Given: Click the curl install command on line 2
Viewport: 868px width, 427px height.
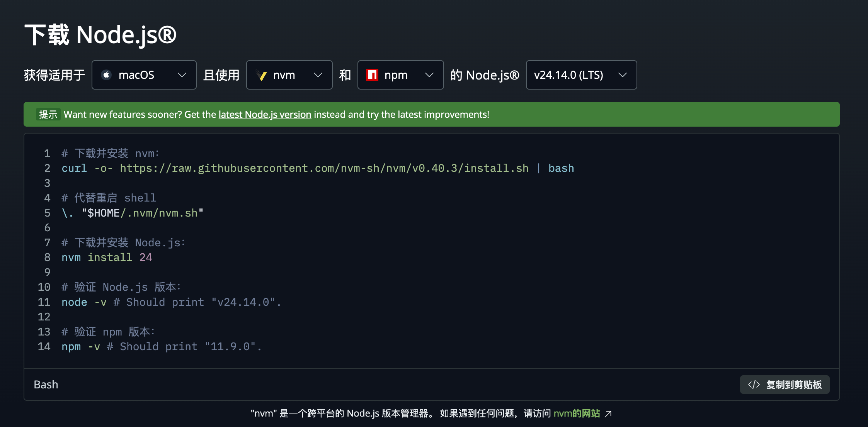Looking at the screenshot, I should pos(318,168).
